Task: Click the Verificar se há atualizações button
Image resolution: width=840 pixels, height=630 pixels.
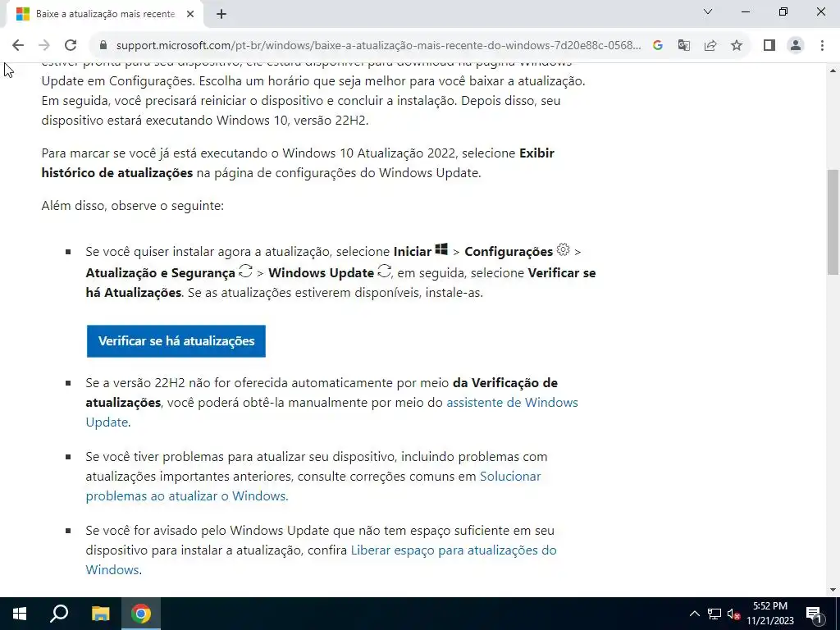Action: tap(176, 340)
